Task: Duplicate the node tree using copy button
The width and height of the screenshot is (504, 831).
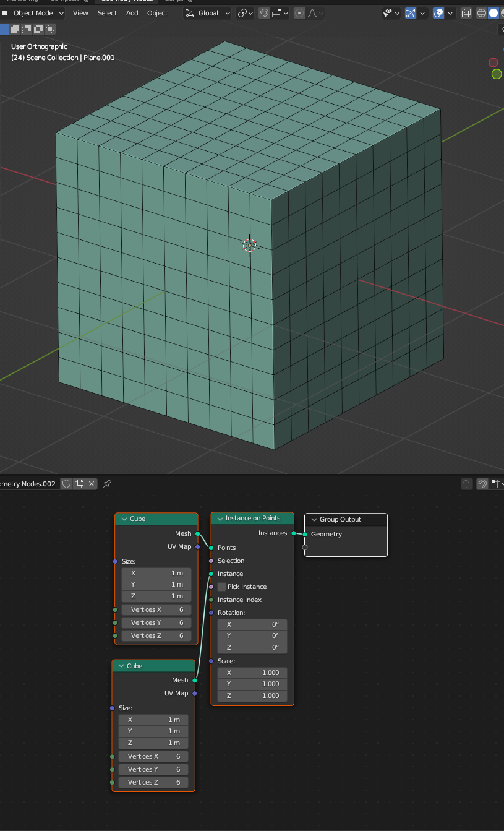Action: point(79,483)
